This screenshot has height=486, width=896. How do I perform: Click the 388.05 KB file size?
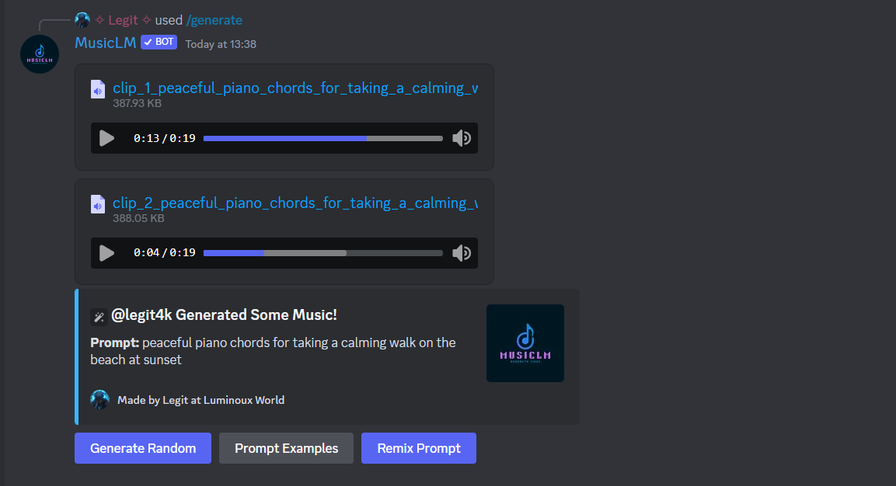[138, 218]
